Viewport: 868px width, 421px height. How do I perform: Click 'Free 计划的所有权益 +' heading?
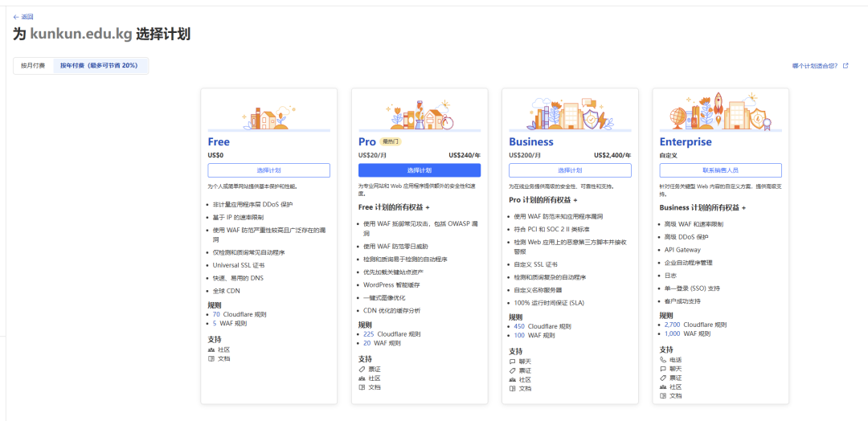[394, 207]
